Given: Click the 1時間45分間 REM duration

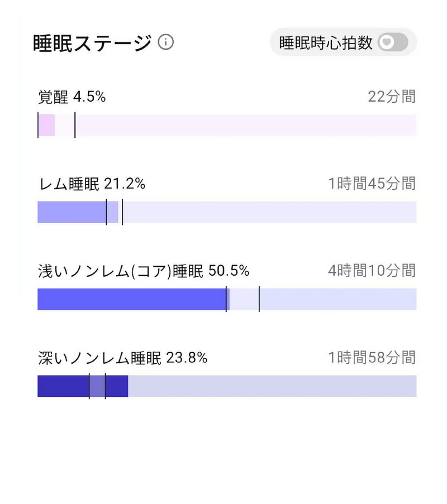Looking at the screenshot, I should 372,184.
